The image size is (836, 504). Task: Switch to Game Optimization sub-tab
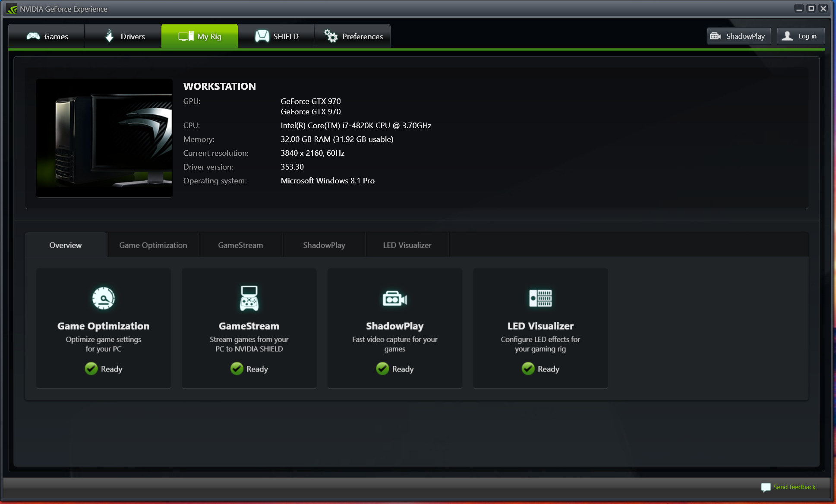pos(153,245)
